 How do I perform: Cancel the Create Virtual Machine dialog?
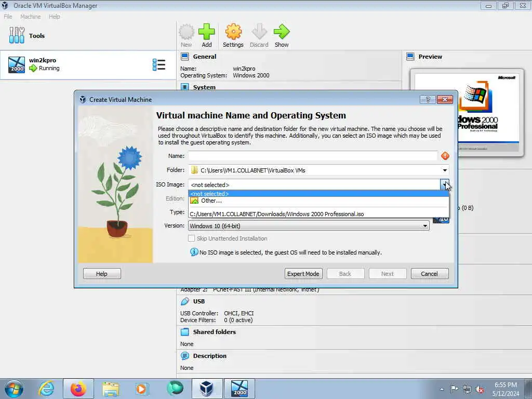coord(430,274)
